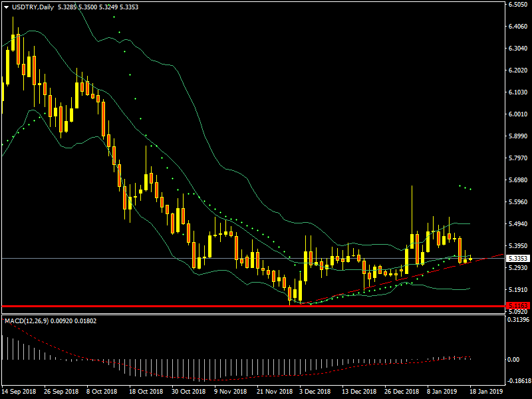
Task: Click the current price label 5.3353
Action: click(517, 258)
